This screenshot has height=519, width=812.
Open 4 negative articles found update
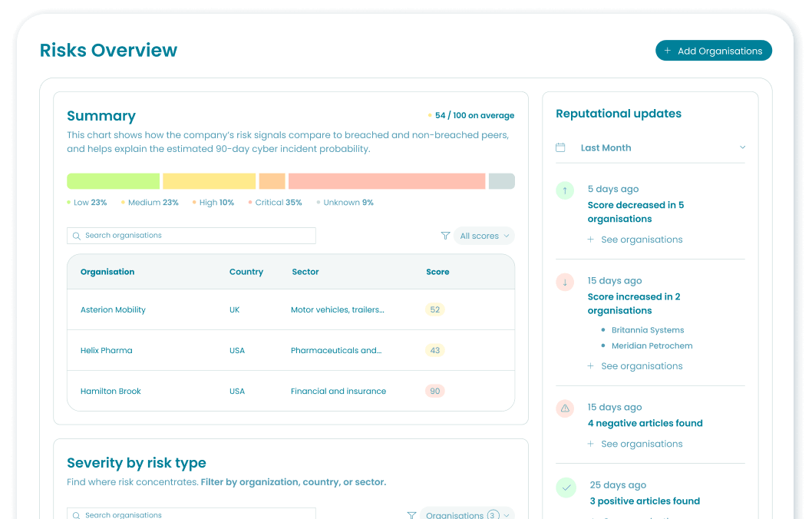(x=645, y=423)
